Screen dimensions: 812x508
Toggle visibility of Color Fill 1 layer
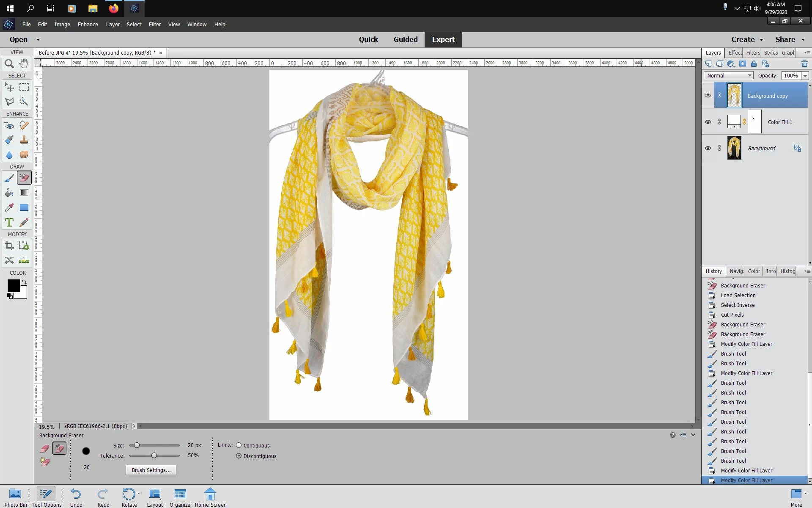click(708, 122)
